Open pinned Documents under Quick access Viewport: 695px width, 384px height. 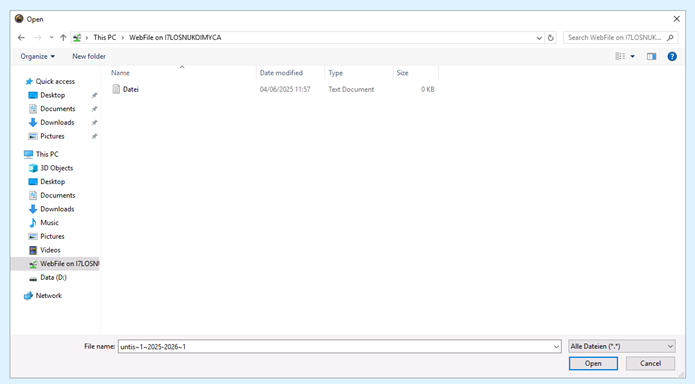58,109
